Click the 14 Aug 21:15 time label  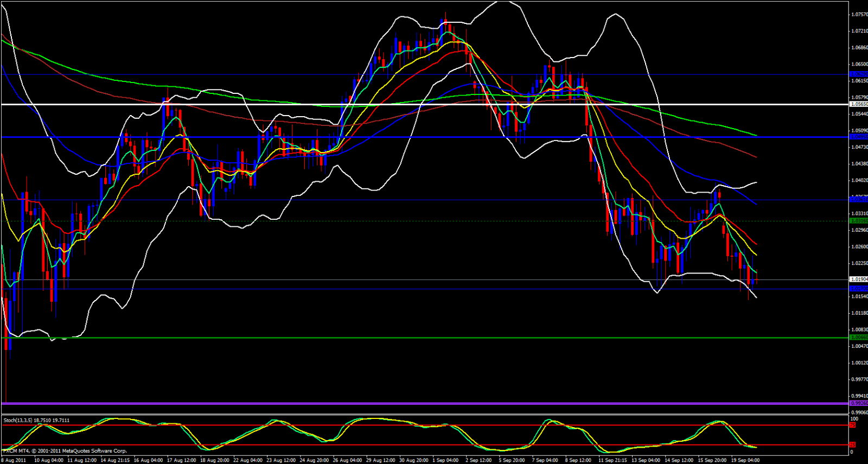click(x=115, y=460)
